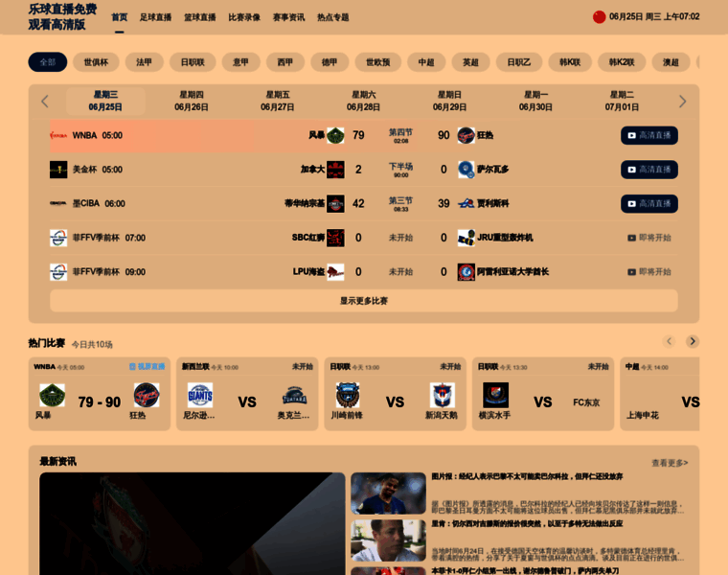Open headline about 切尔西对吉滕斯的报价
This screenshot has width=728, height=575.
point(527,524)
